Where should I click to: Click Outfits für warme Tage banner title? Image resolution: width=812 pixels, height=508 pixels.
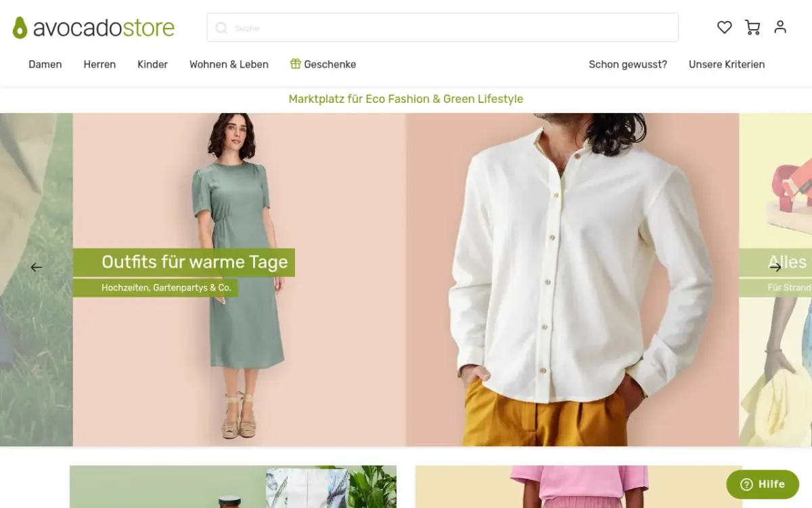pyautogui.click(x=184, y=262)
